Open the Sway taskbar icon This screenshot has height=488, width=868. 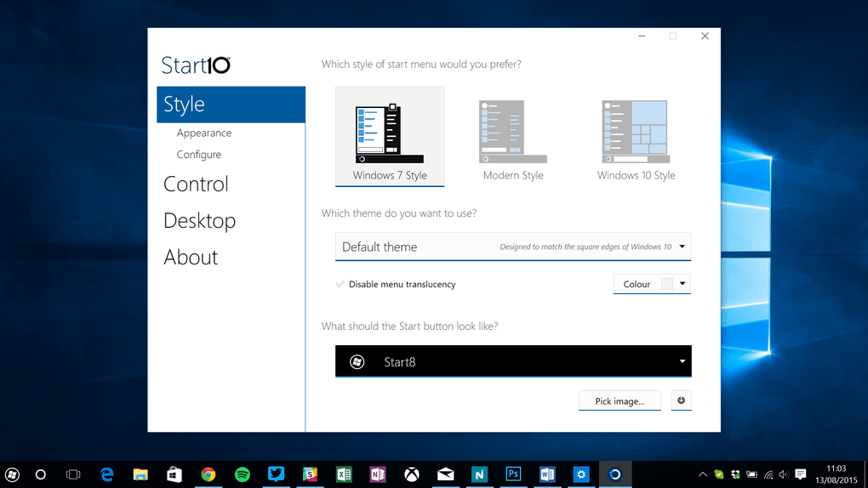pyautogui.click(x=310, y=474)
